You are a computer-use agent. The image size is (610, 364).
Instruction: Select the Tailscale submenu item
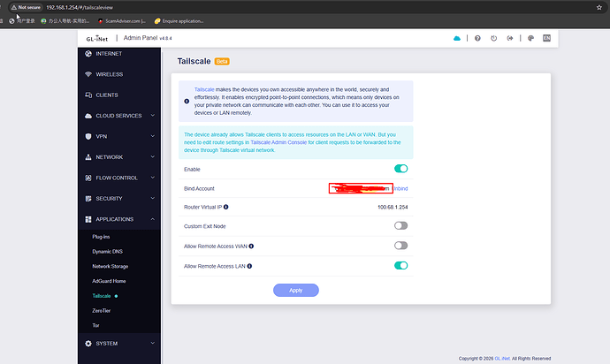pyautogui.click(x=102, y=296)
